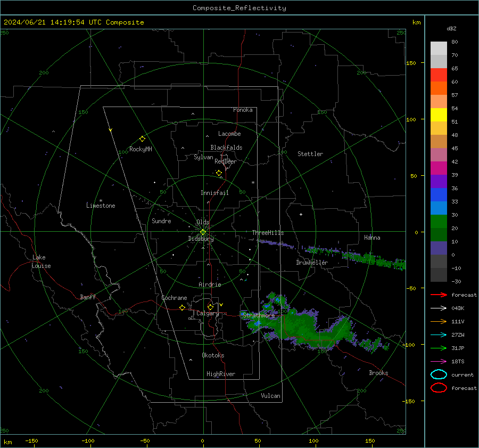
Task: Click the red forecast ellipse legend icon
Action: (439, 388)
